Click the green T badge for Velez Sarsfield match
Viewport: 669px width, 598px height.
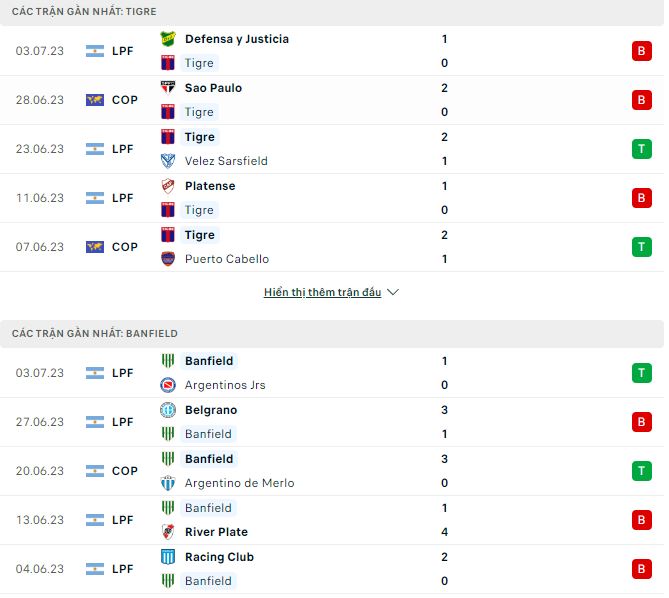click(x=641, y=149)
